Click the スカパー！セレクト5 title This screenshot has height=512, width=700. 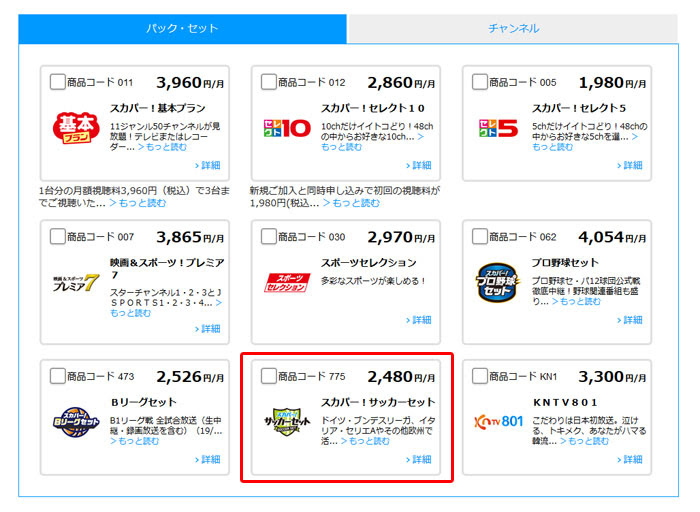(579, 108)
